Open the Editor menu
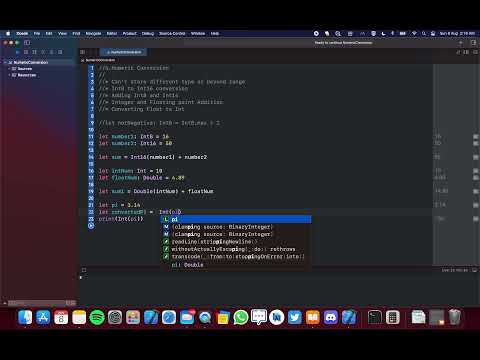 pos(112,33)
